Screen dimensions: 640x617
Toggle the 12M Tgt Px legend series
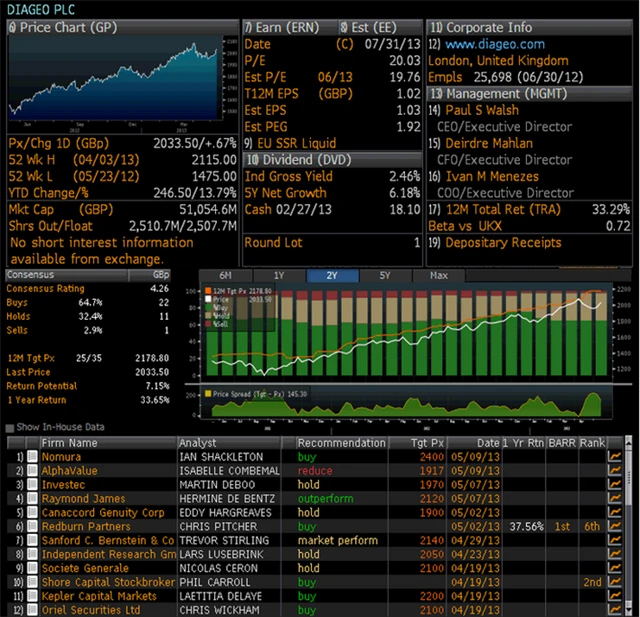click(207, 290)
